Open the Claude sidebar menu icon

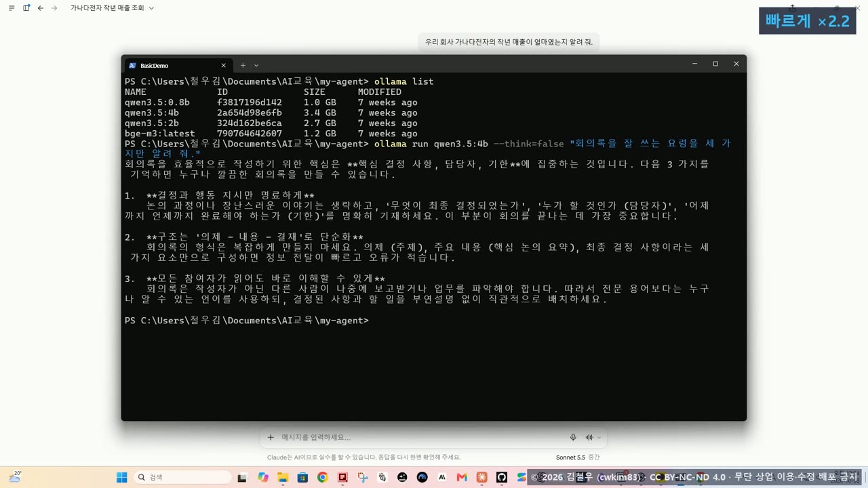(12, 8)
